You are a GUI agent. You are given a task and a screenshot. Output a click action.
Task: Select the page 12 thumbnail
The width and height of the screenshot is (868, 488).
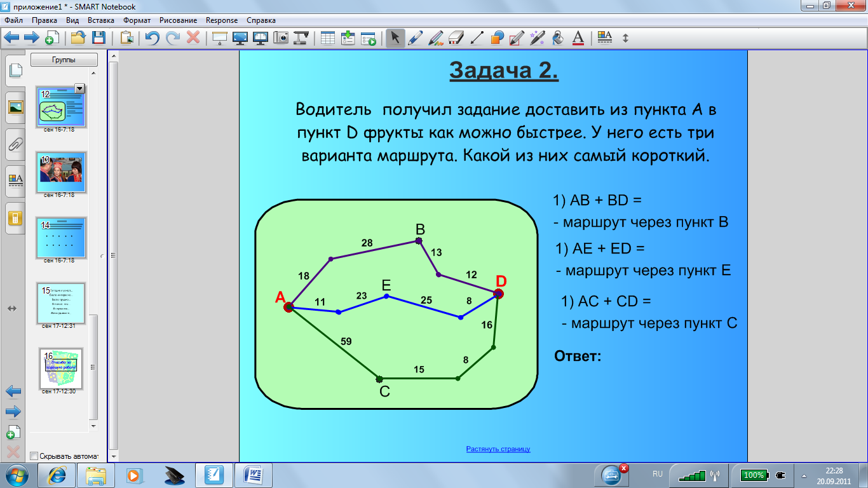point(61,107)
